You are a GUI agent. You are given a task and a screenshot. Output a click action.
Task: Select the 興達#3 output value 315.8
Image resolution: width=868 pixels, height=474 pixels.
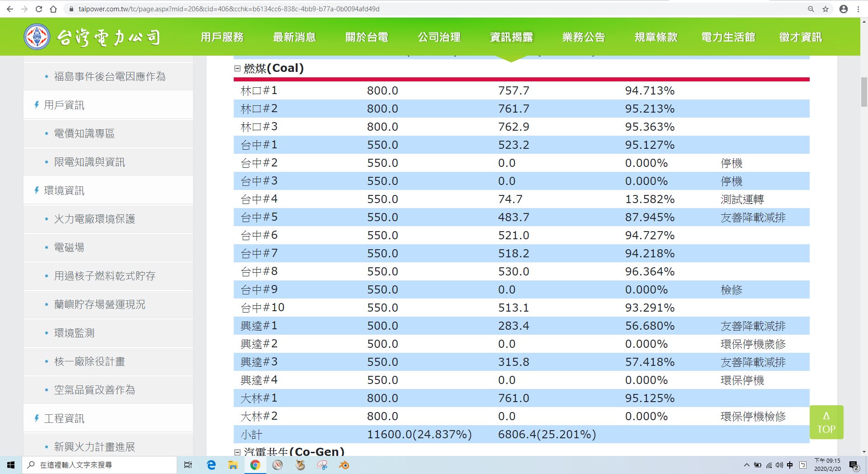(x=514, y=362)
